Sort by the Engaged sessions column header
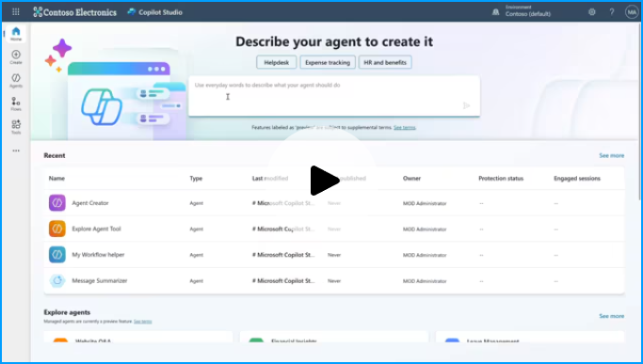Viewport: 643px width, 364px height. coord(577,179)
